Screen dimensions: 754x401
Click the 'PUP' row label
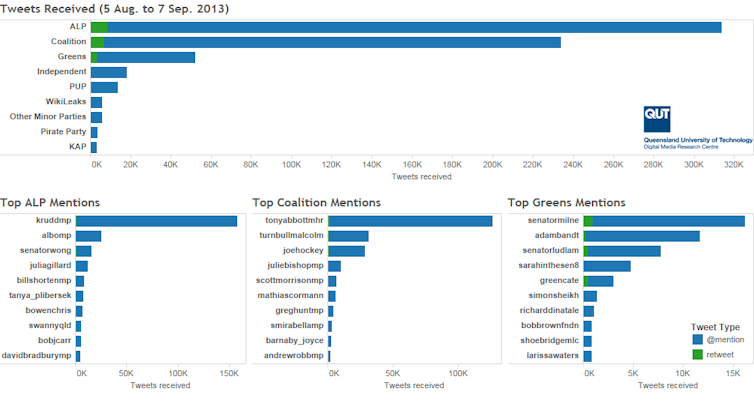[77, 86]
